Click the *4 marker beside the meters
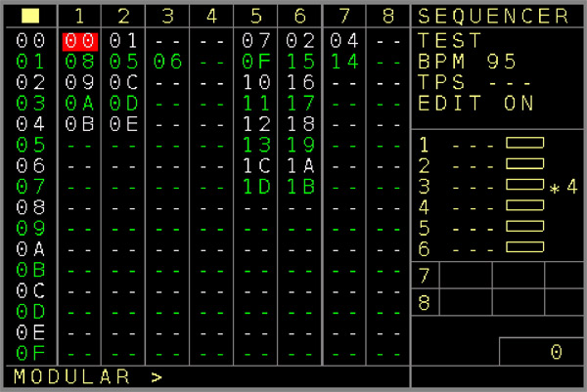Image resolution: width=587 pixels, height=392 pixels. click(x=564, y=187)
